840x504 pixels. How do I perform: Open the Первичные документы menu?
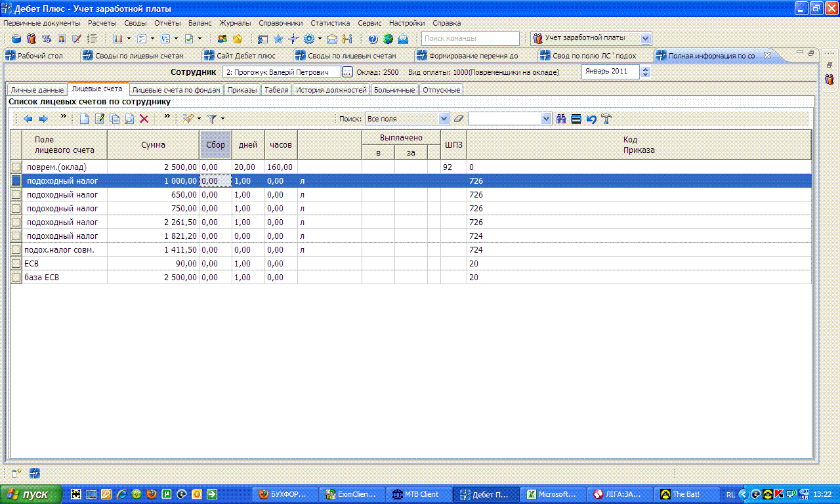click(x=41, y=23)
